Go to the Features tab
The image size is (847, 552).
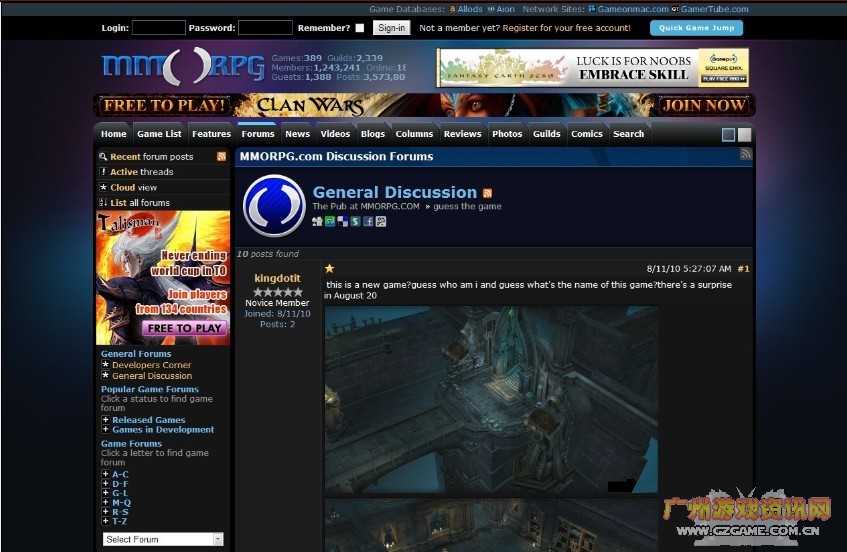(211, 134)
